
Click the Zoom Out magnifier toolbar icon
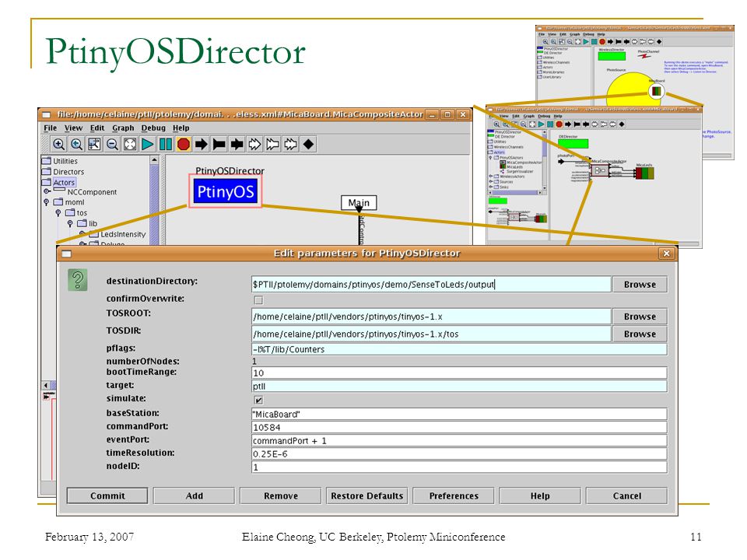112,145
